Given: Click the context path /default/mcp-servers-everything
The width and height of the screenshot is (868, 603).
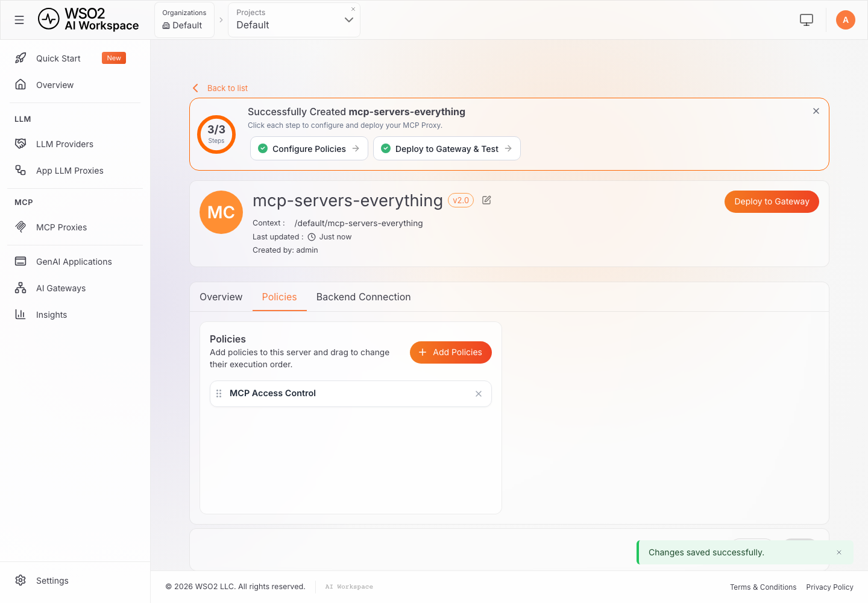Looking at the screenshot, I should tap(359, 223).
